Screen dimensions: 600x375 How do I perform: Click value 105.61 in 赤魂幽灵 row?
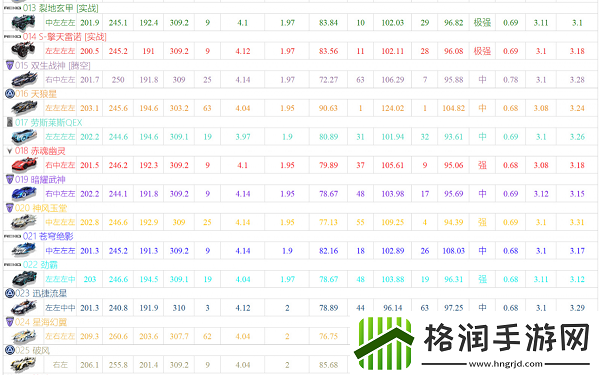click(393, 165)
